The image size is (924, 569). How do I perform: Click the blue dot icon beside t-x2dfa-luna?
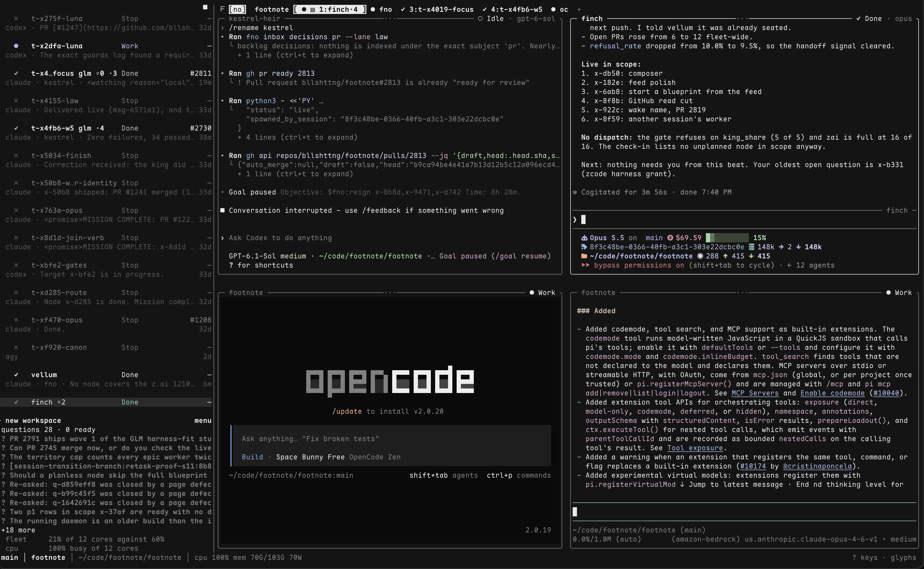coord(16,46)
